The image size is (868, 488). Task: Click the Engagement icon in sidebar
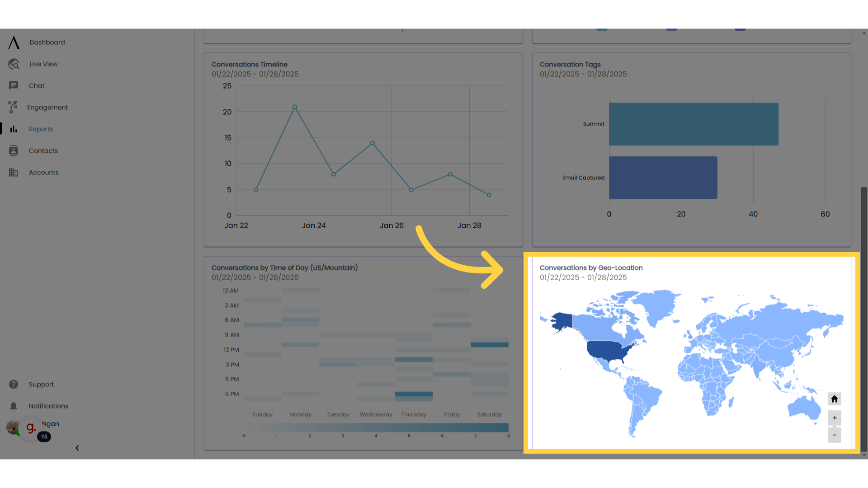point(13,107)
